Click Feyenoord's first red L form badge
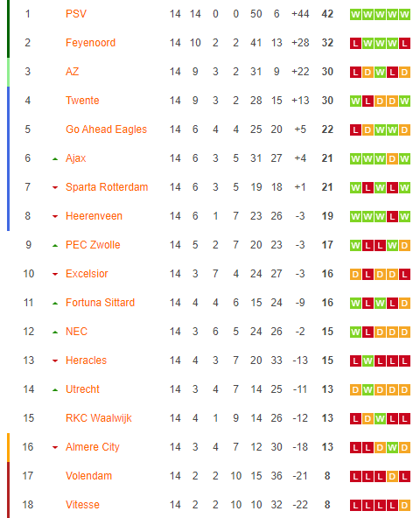Image resolution: width=420 pixels, height=518 pixels. click(x=355, y=43)
